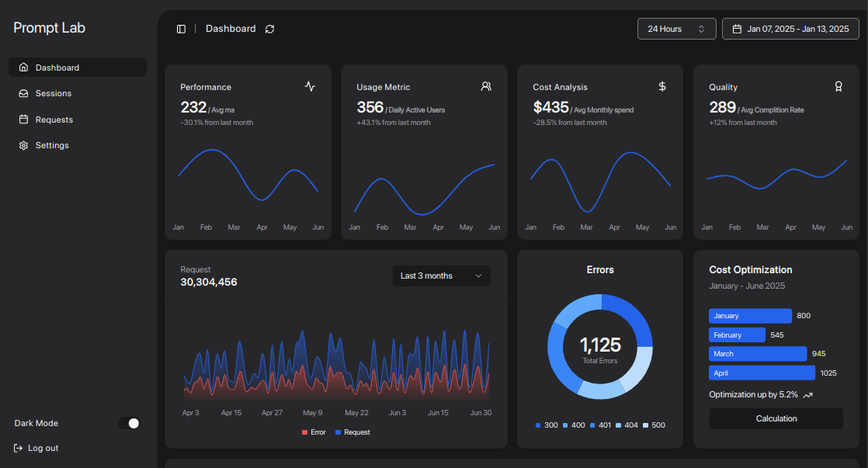Click the center of the Errors donut chart
The image size is (868, 468).
pos(600,348)
